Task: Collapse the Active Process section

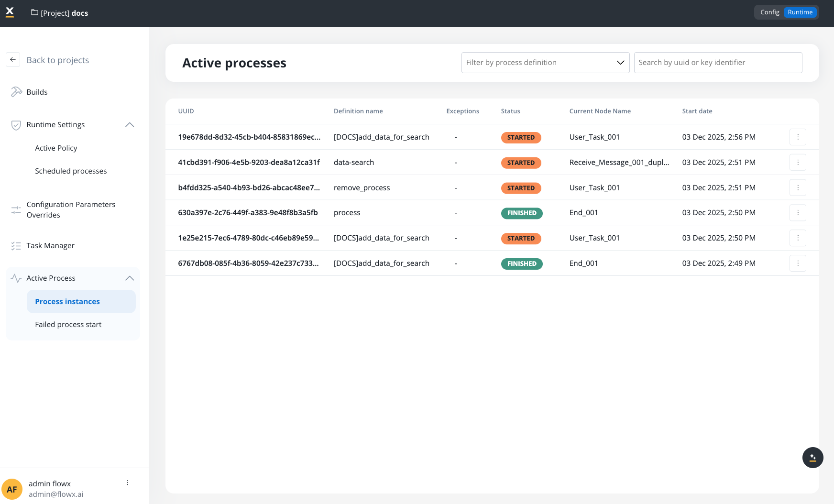Action: (x=130, y=278)
